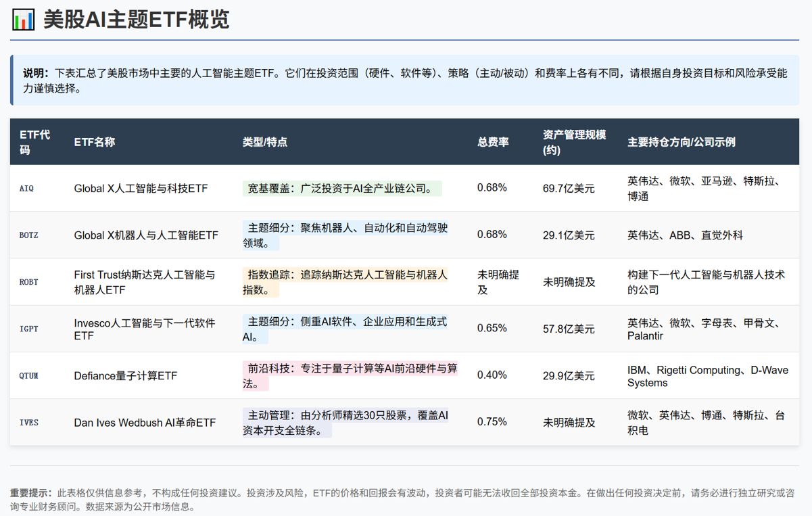Click the ETF代码 column header
The height and width of the screenshot is (516, 812).
35,142
